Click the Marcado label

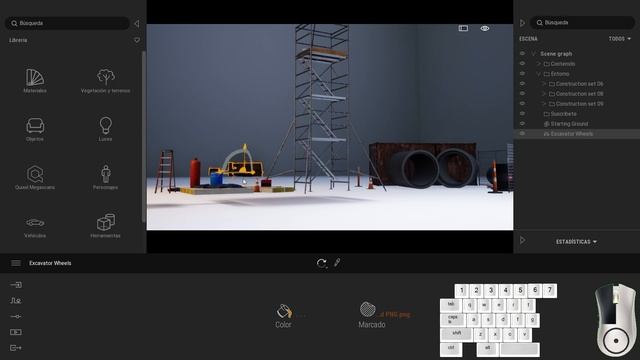[372, 325]
